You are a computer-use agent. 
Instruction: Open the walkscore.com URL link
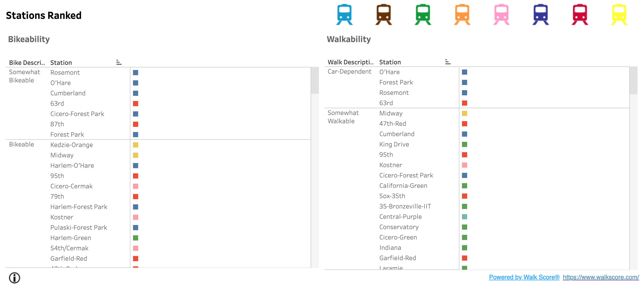tap(601, 277)
